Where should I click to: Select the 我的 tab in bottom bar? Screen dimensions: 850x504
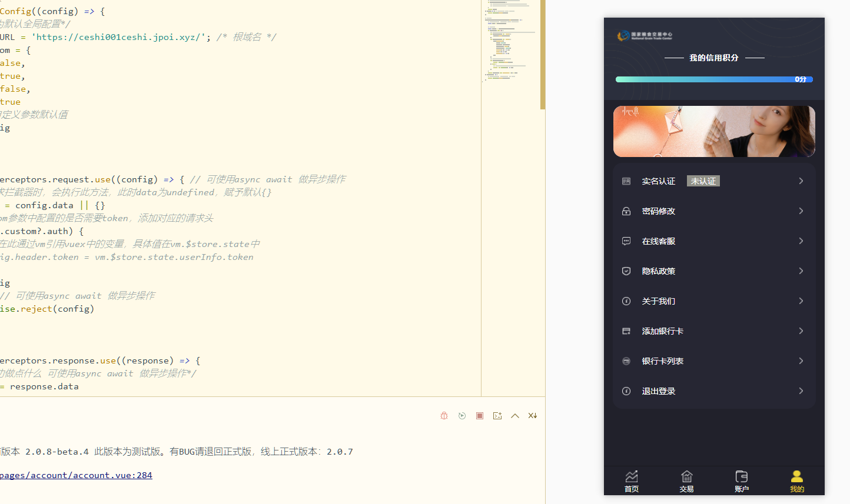pyautogui.click(x=797, y=481)
